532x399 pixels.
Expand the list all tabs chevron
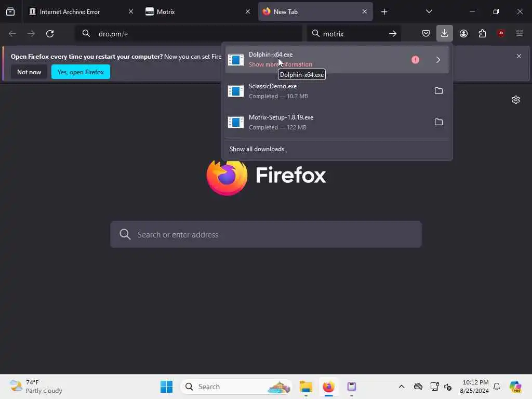click(429, 11)
